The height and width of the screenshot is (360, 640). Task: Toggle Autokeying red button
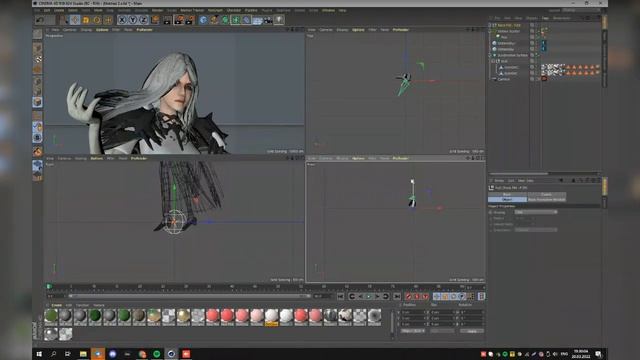417,296
